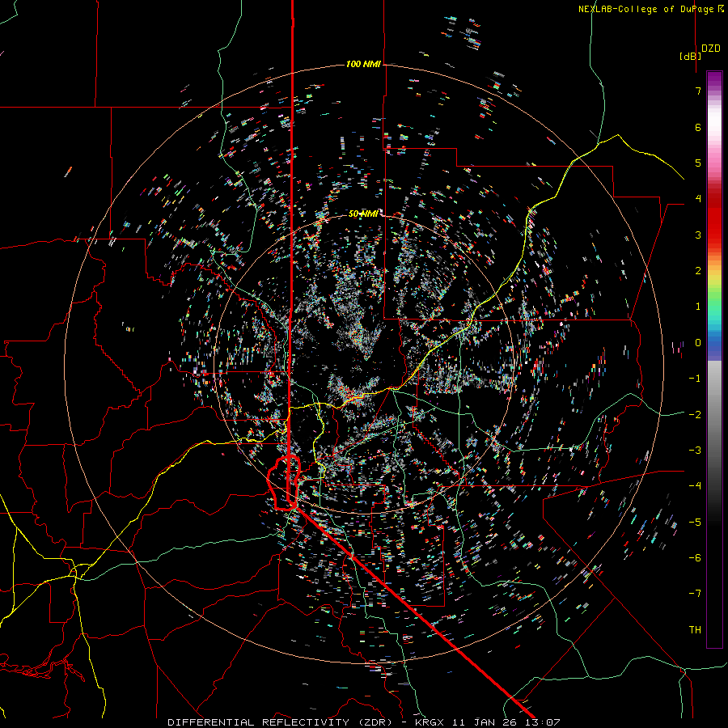This screenshot has width=728, height=728.
Task: Click the 2 value on the color scale
Action: coord(698,271)
